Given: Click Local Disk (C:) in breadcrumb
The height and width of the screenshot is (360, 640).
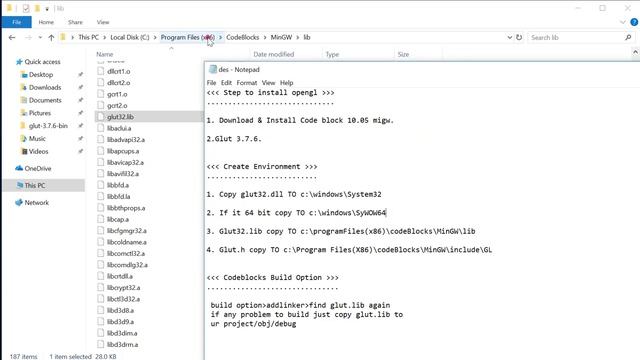Looking at the screenshot, I should click(x=130, y=37).
